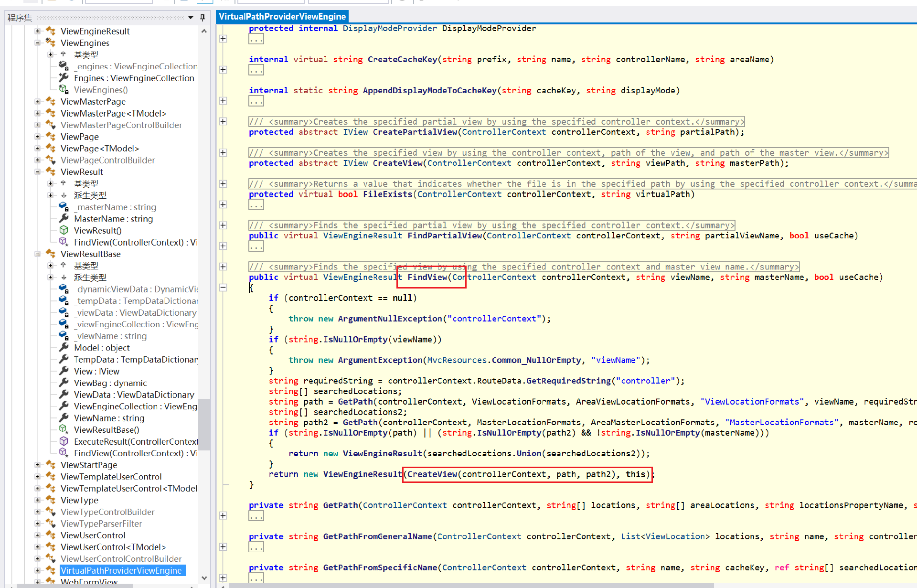Expand the collapsed GetPath method body
This screenshot has height=588, width=917.
(223, 515)
